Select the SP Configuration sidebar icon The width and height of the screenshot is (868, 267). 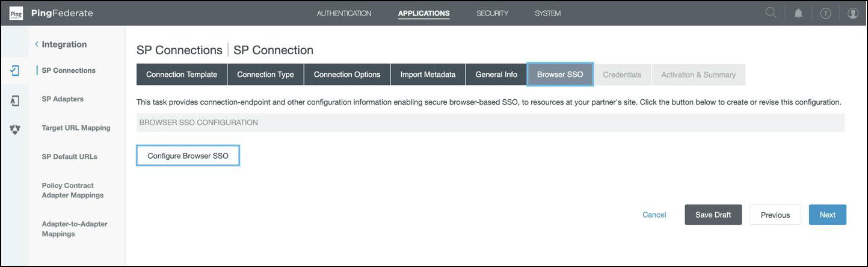click(x=15, y=70)
